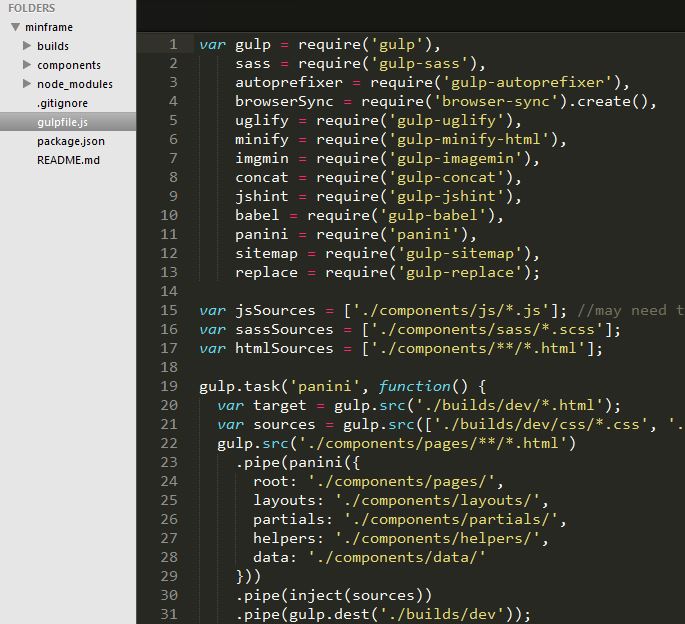Click the 'gulp-concat' string
Image resolution: width=685 pixels, height=624 pixels.
tap(446, 177)
